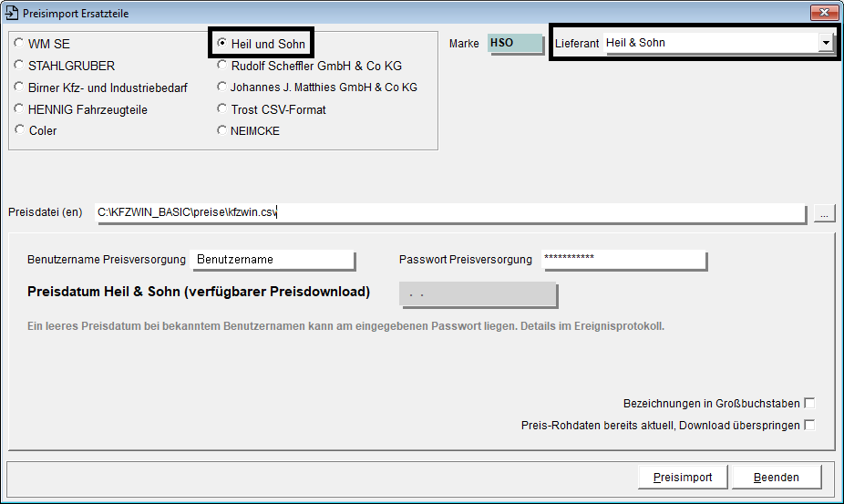Pick the HENNIG Fahrzeugteile radio option
844x504 pixels.
click(19, 108)
